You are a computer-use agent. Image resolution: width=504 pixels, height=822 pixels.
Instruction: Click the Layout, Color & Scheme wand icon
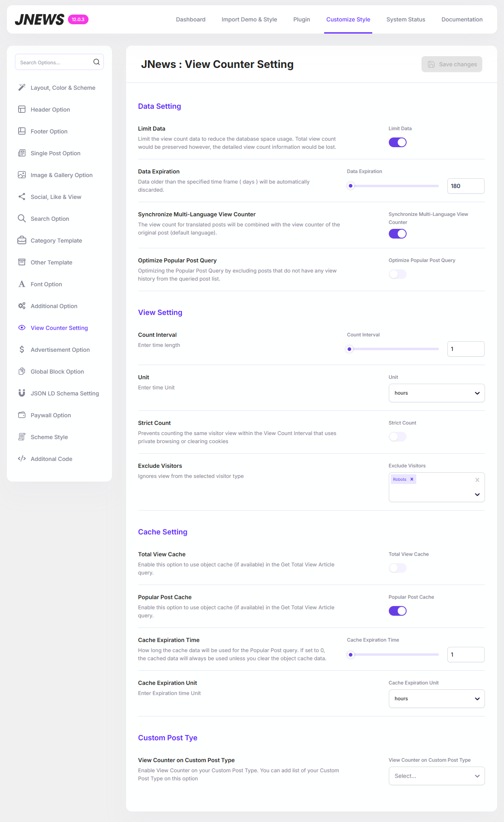coord(22,87)
